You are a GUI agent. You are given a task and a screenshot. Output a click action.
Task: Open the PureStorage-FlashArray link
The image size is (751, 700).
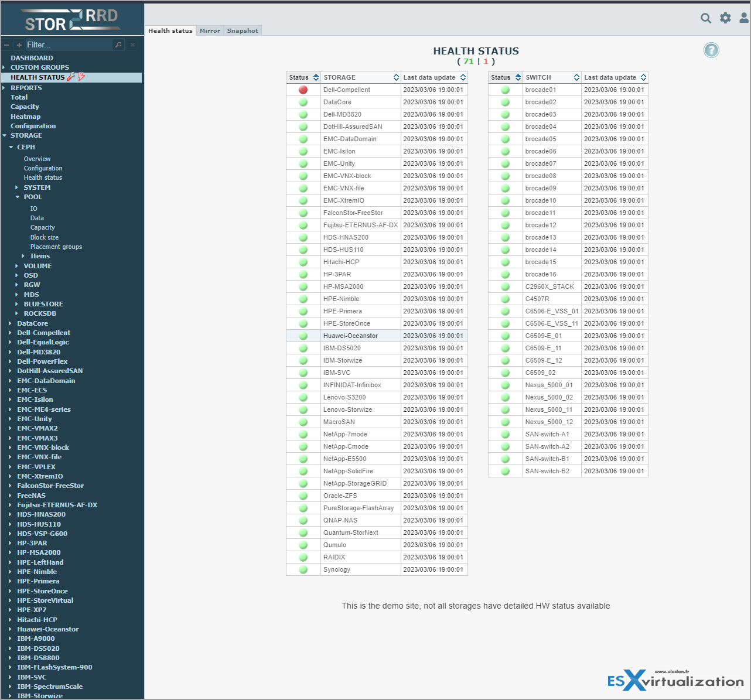(x=359, y=508)
